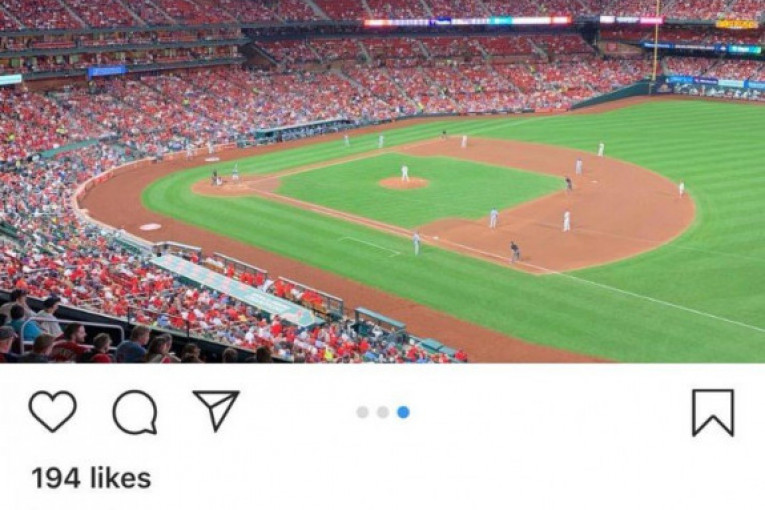This screenshot has width=765, height=510.
Task: View who liked via 194 likes
Action: tap(91, 478)
